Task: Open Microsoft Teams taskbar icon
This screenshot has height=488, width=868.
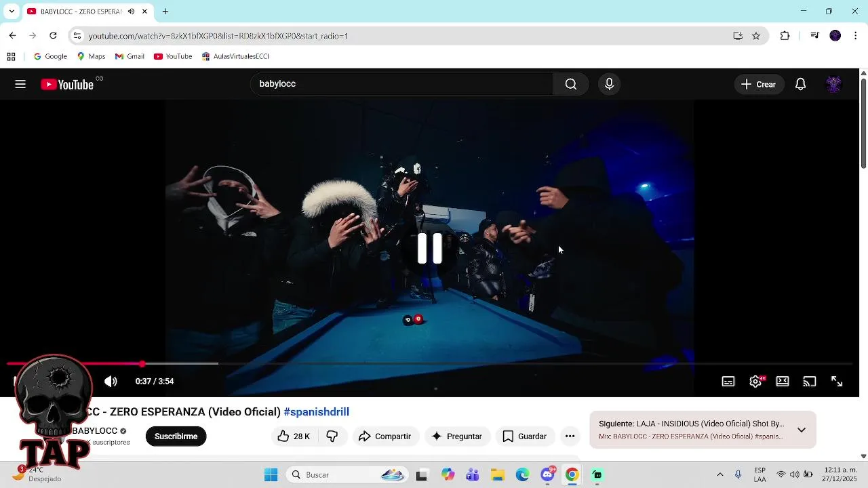Action: pos(473,475)
